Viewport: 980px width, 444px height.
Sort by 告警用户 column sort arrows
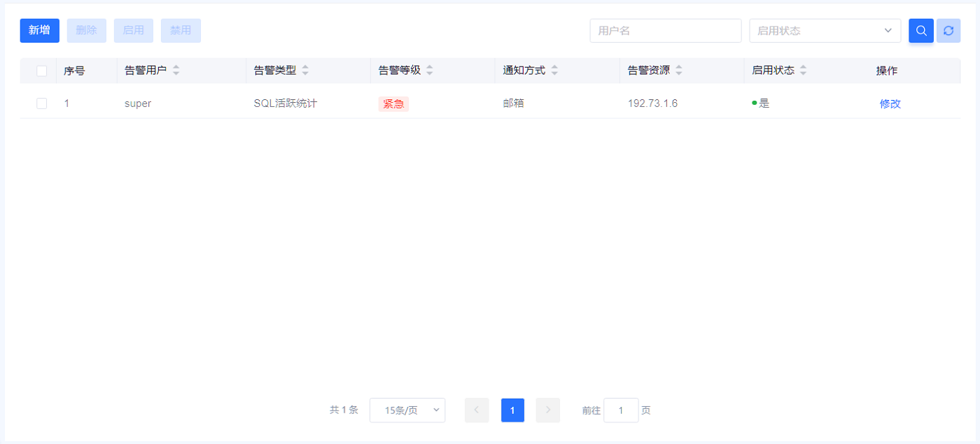point(176,71)
